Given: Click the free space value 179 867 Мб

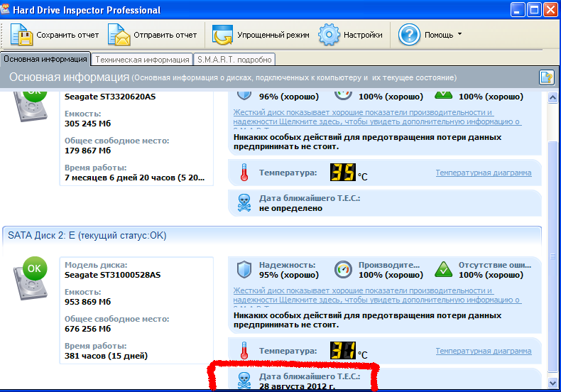Looking at the screenshot, I should [87, 151].
